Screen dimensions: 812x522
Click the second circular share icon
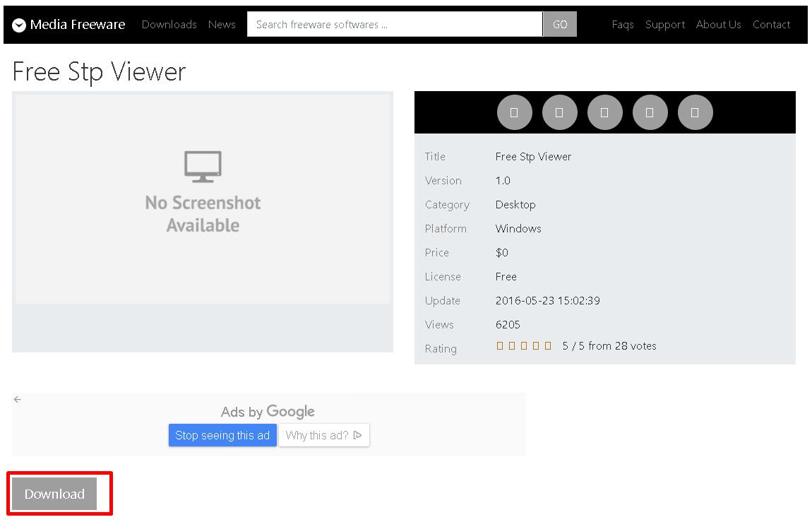click(559, 112)
